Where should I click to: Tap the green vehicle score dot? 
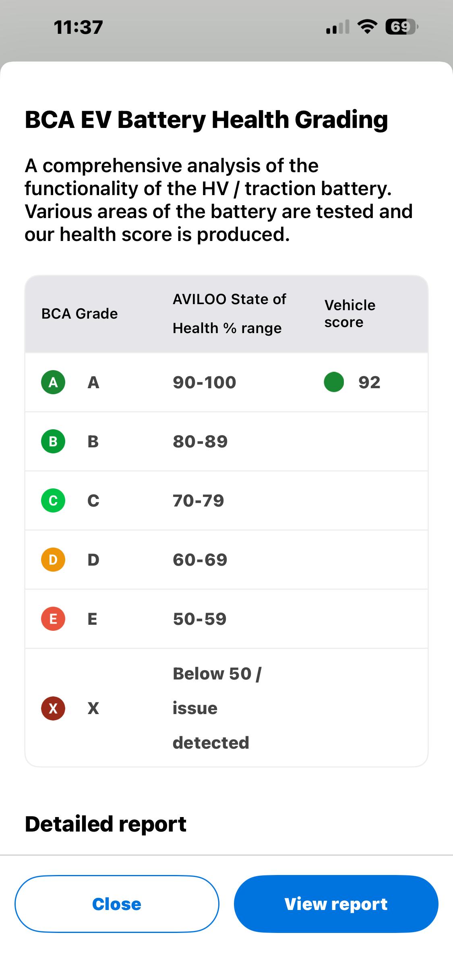click(334, 382)
